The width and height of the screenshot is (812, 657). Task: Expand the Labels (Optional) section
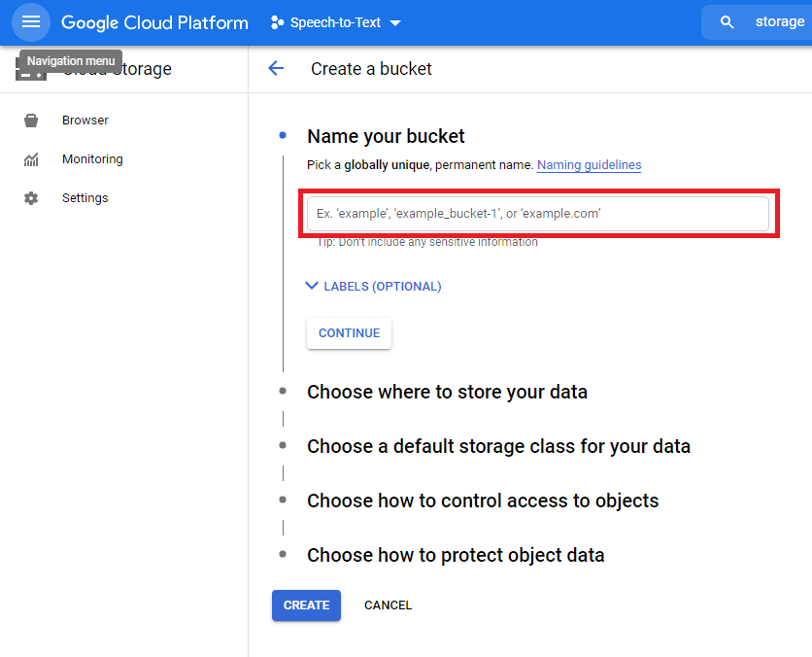[373, 287]
